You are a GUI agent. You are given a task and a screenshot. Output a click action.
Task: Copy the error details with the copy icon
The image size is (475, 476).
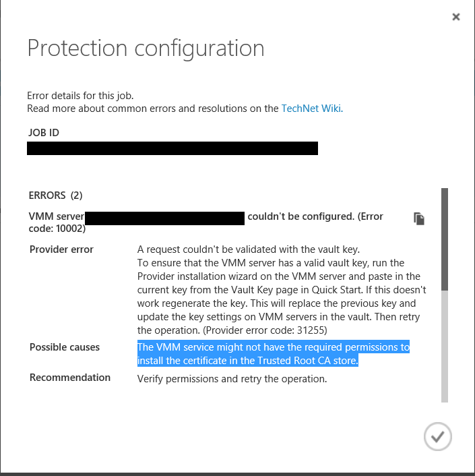click(419, 218)
